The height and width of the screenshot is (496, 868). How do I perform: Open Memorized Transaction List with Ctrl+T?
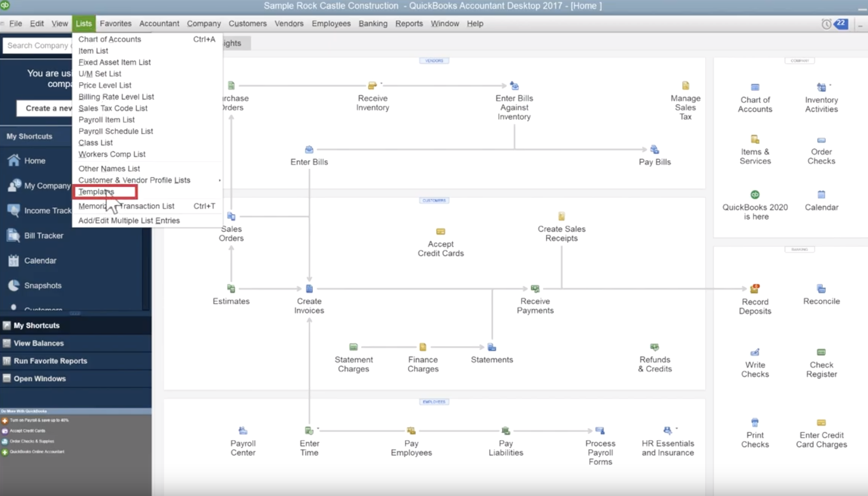point(126,206)
